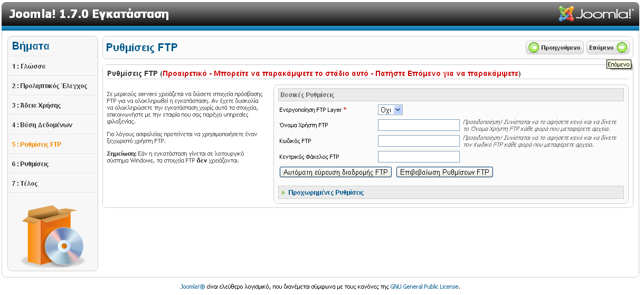Focus the Όνομα Χρήστη FTP field
The height and width of the screenshot is (295, 644).
coord(419,125)
